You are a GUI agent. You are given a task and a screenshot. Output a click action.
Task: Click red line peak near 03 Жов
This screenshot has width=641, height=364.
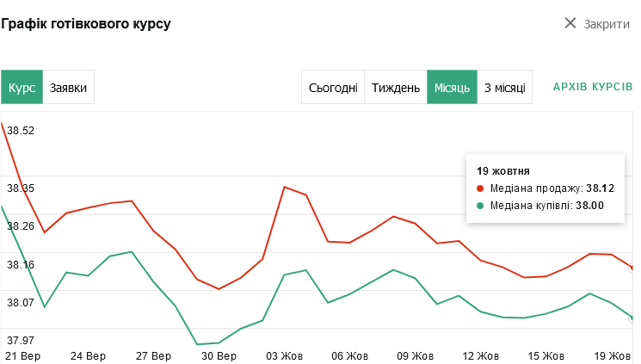[x=284, y=187]
